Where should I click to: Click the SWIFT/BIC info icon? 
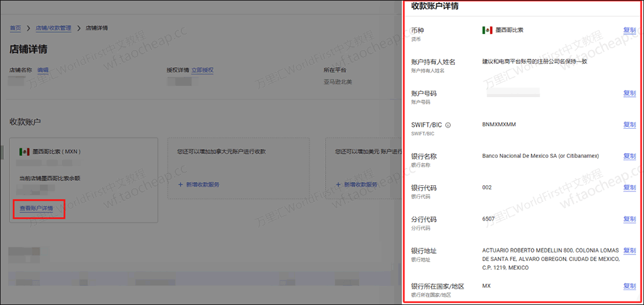(448, 125)
